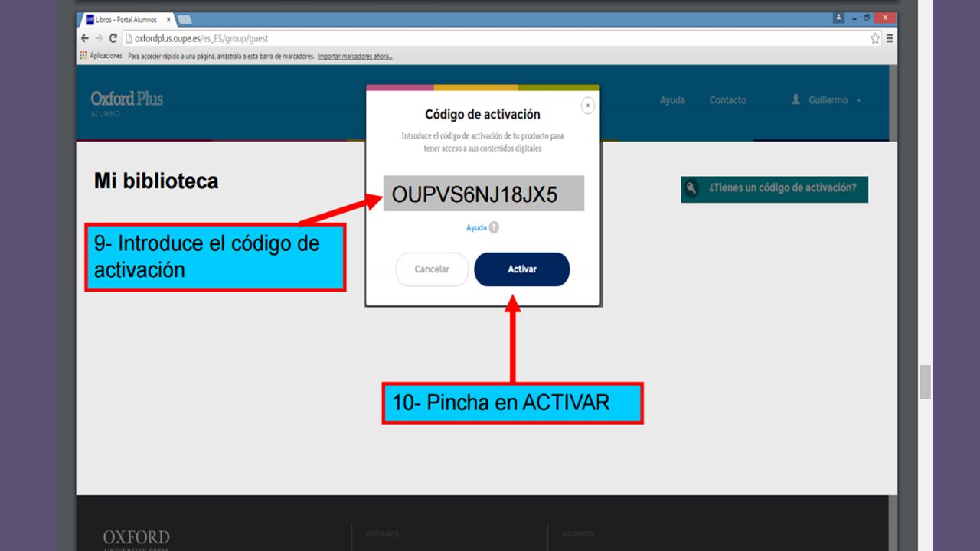Viewport: 980px width, 551px height.
Task: Click the address bar showing oxfordplus.oupe.es
Action: (x=501, y=38)
